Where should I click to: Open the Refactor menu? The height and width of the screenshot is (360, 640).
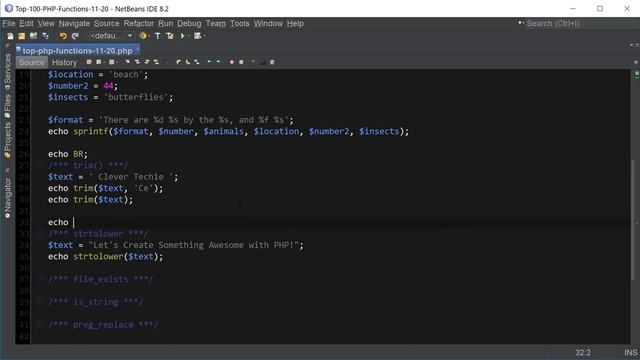[x=139, y=24]
